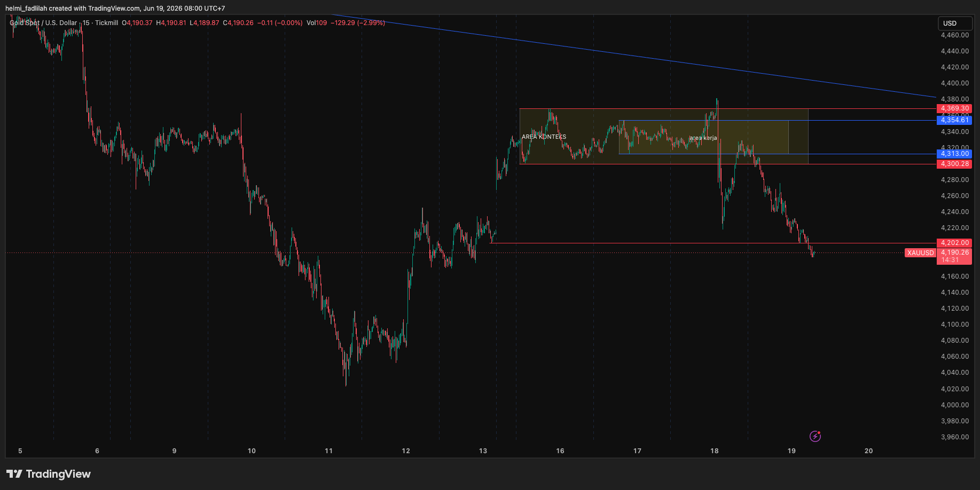
Task: Select the AREA KONTEKS text label
Action: click(544, 137)
